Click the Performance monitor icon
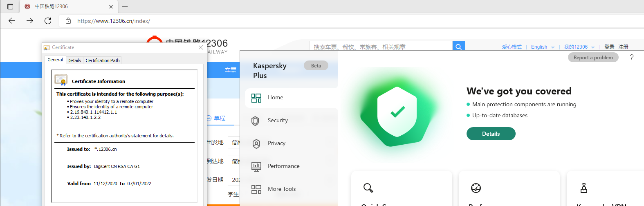The width and height of the screenshot is (644, 206). pos(256,166)
